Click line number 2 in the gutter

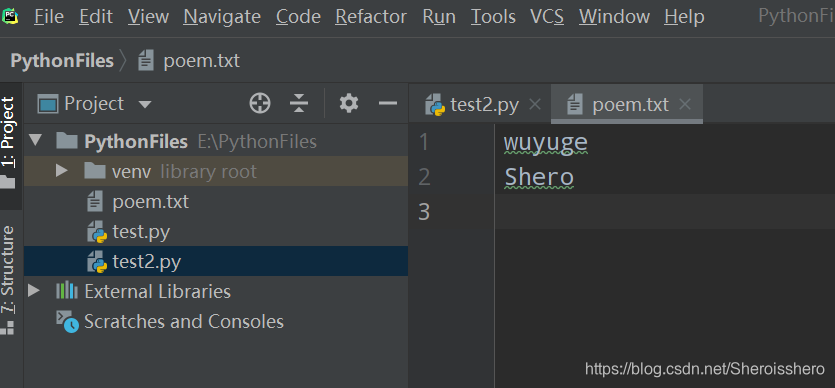pos(424,177)
